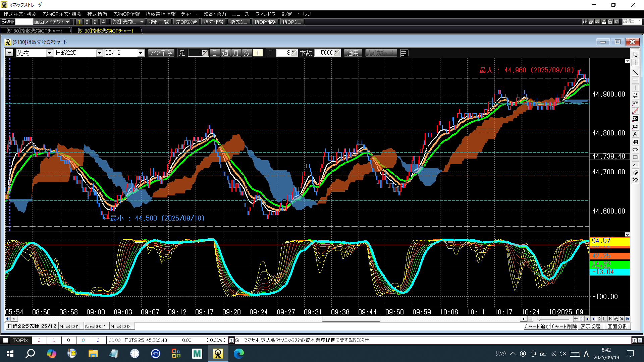Switch chart to weekly (週) bars
The height and width of the screenshot is (362, 644).
[x=225, y=53]
